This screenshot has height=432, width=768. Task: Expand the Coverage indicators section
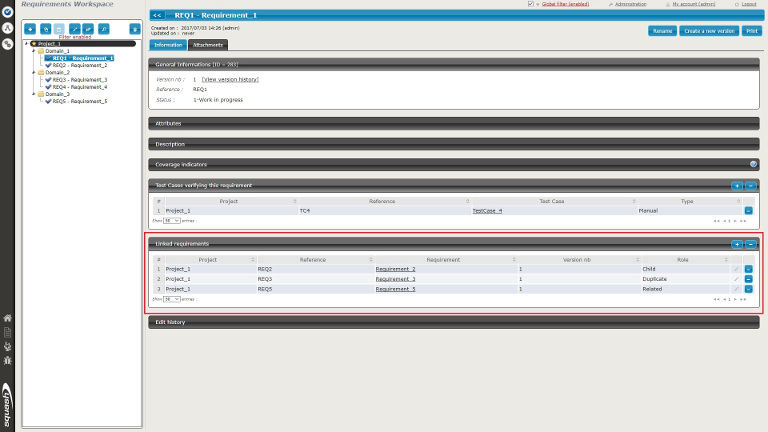pyautogui.click(x=454, y=164)
